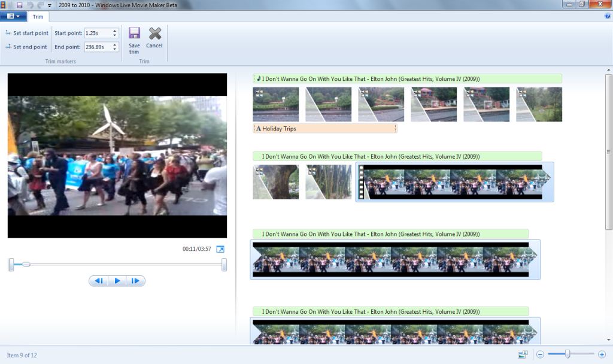Open the Customize Quick Access Toolbar dropdown

[50, 5]
